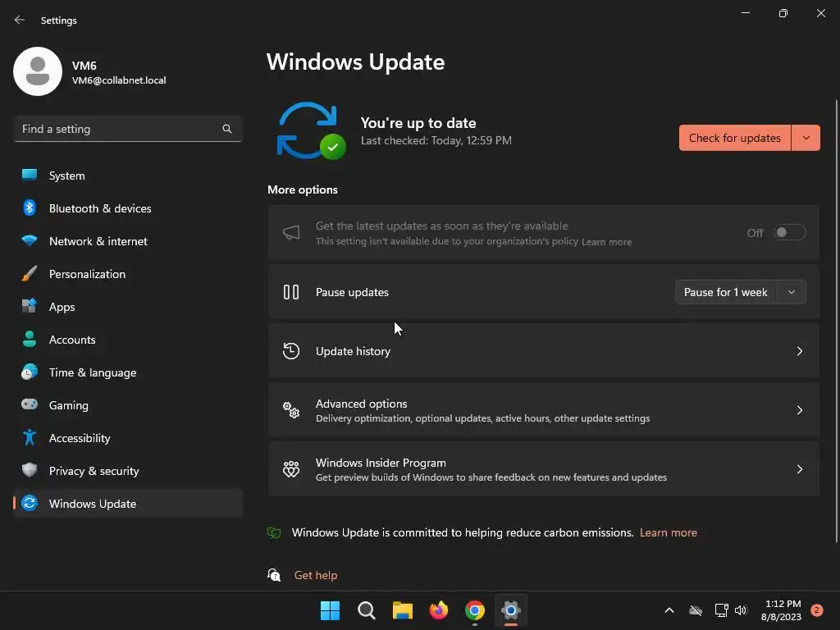The image size is (840, 630).
Task: Open taskbar Search magnifier
Action: pos(367,610)
